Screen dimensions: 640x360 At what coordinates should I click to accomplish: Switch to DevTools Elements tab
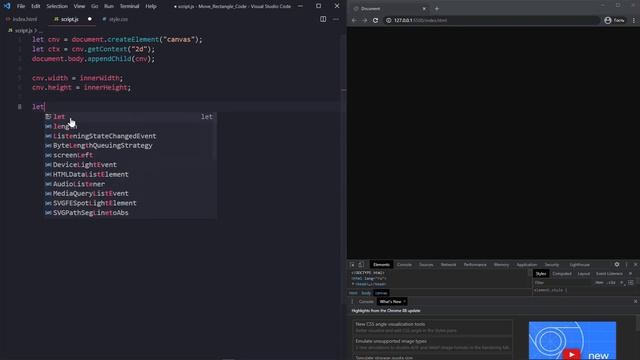tap(381, 264)
